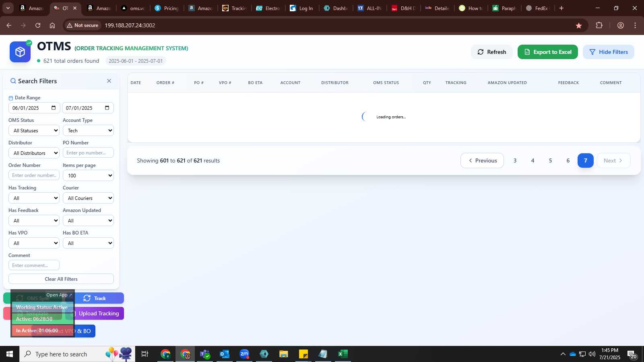Go to page 5 of results
This screenshot has height=362, width=644.
point(550,160)
